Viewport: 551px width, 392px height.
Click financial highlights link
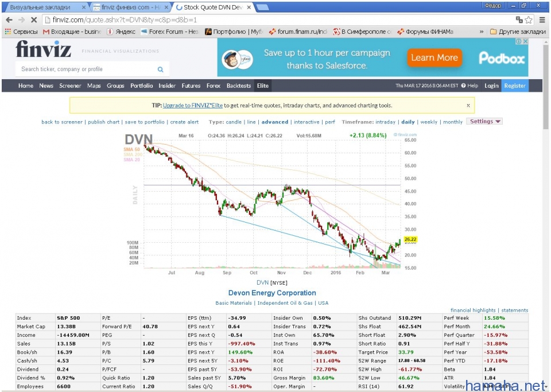pos(473,310)
